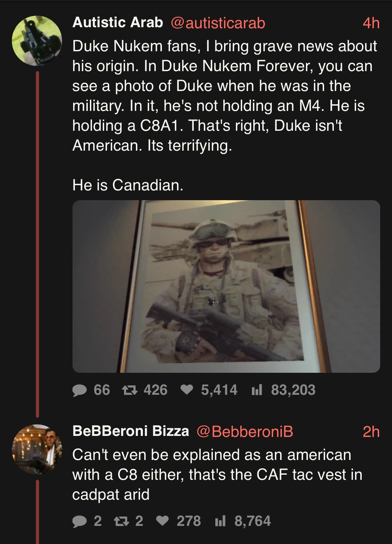Click the @BebberoniB handle
Image resolution: width=392 pixels, height=544 pixels.
[x=245, y=432]
